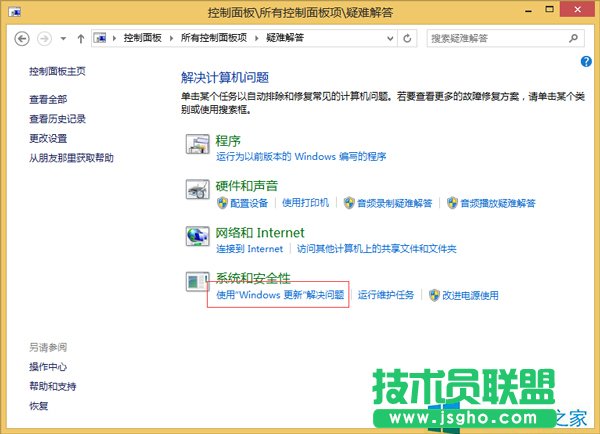Open 帮助和支持 in sidebar
Viewport: 600px width, 434px height.
[53, 386]
